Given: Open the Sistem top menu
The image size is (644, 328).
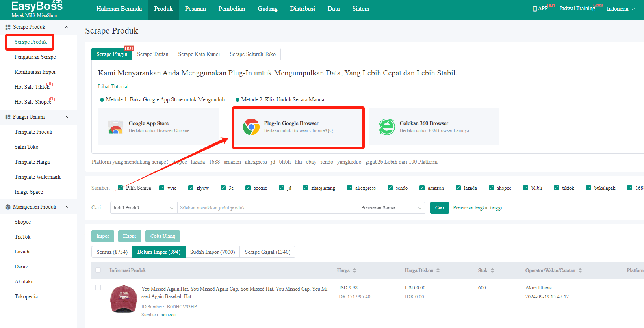Looking at the screenshot, I should 361,9.
